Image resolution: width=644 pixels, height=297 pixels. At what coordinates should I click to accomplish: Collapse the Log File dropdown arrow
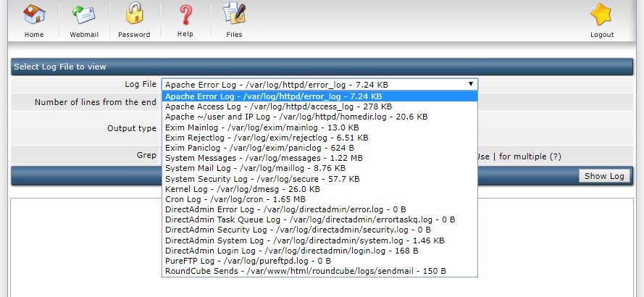pos(471,84)
